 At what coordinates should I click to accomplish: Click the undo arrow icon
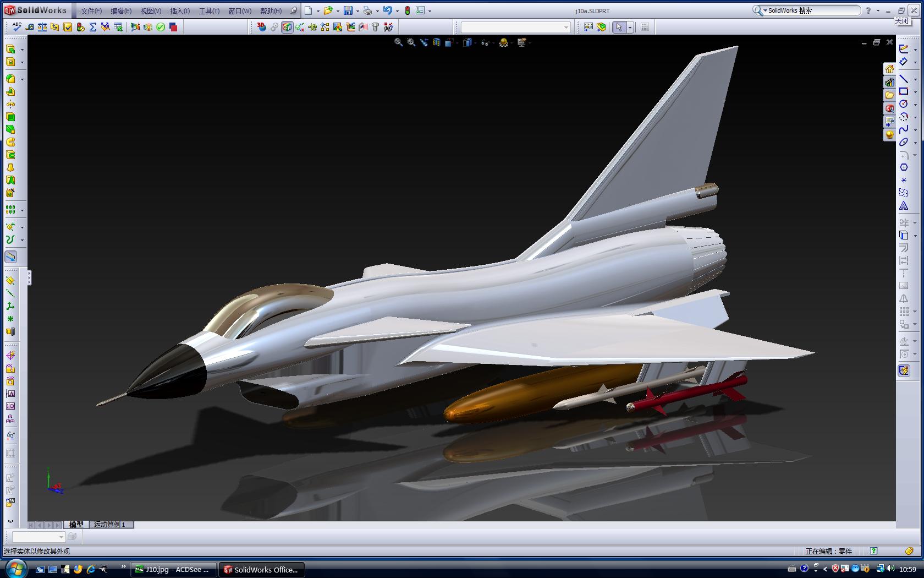click(388, 10)
